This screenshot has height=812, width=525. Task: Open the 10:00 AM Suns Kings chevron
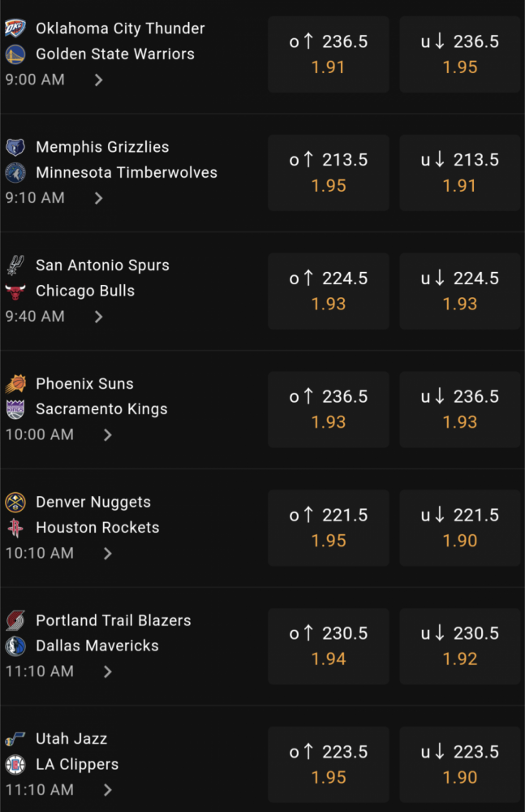pos(107,435)
